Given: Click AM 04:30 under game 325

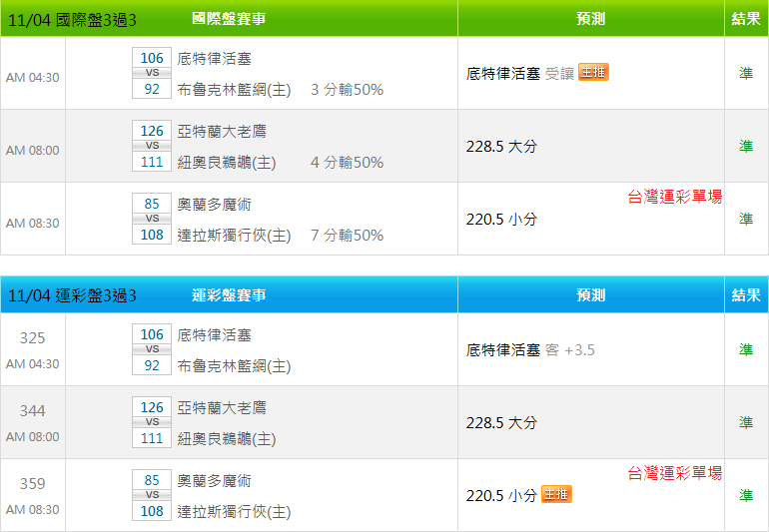Looking at the screenshot, I should 32,364.
